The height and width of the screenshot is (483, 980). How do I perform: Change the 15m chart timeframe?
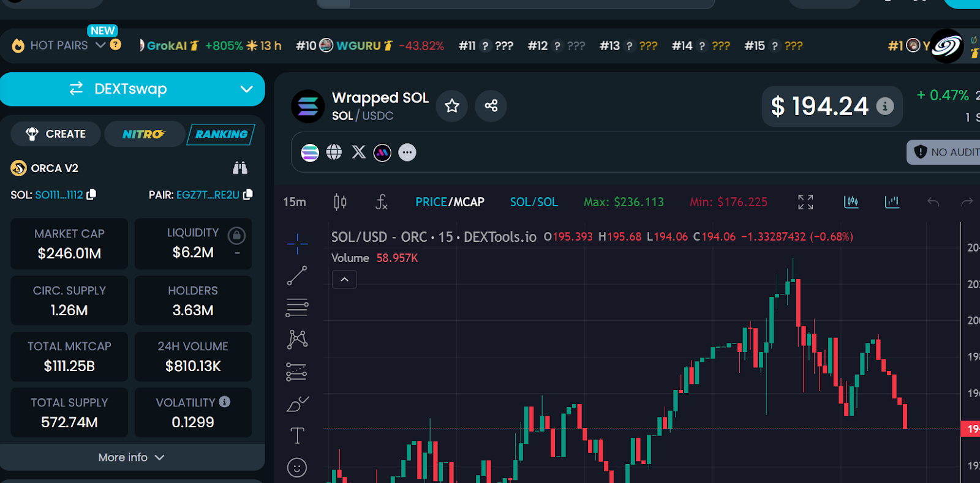tap(295, 202)
